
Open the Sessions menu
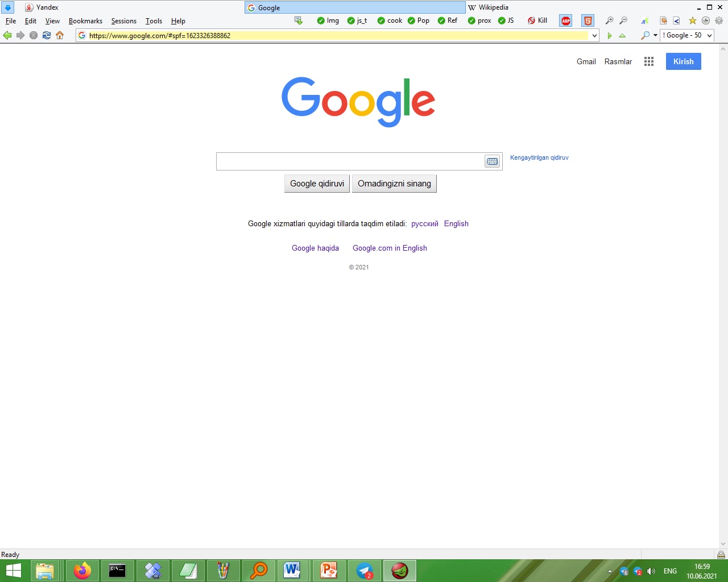(x=123, y=21)
